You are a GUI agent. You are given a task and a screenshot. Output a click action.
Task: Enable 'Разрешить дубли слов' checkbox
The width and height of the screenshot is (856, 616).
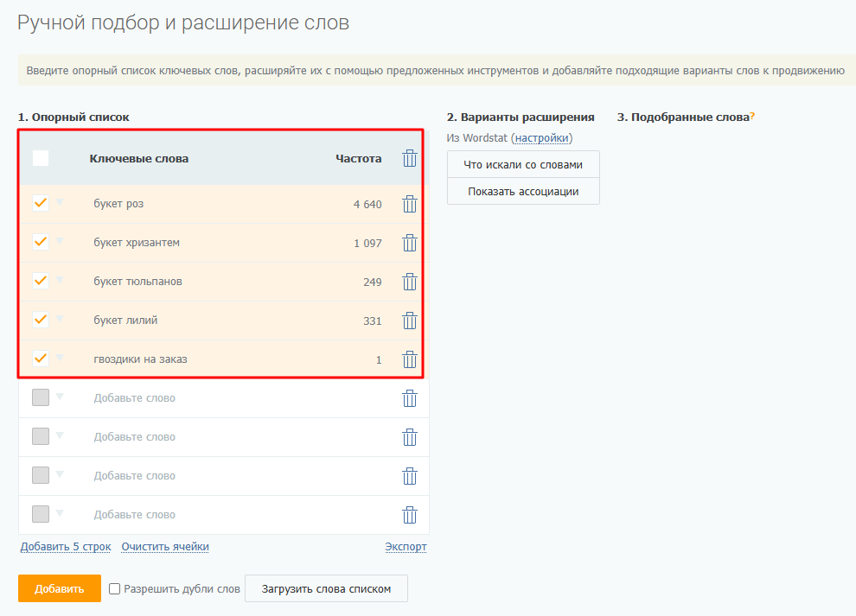point(115,589)
